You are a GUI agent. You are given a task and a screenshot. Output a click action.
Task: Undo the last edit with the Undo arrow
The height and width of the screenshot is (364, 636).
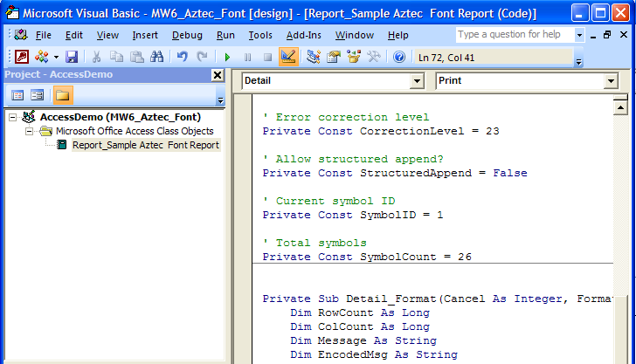click(183, 57)
